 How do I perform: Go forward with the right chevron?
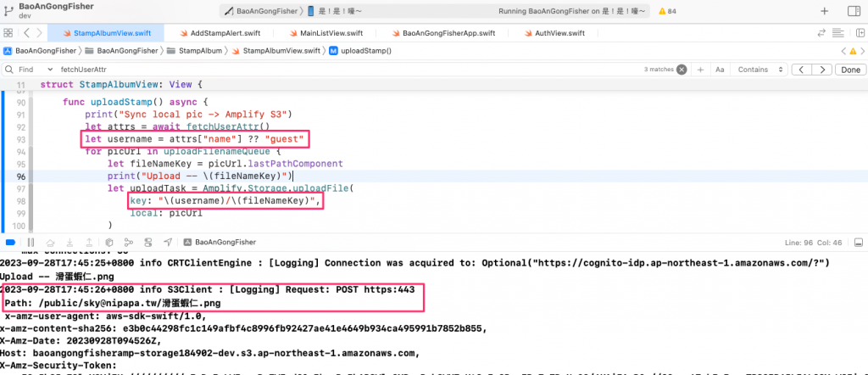click(x=39, y=33)
